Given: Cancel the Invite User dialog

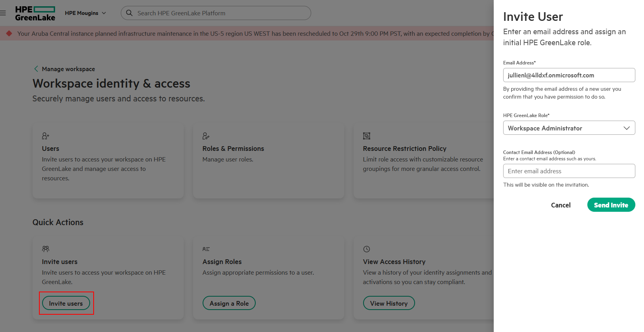Looking at the screenshot, I should click(560, 205).
